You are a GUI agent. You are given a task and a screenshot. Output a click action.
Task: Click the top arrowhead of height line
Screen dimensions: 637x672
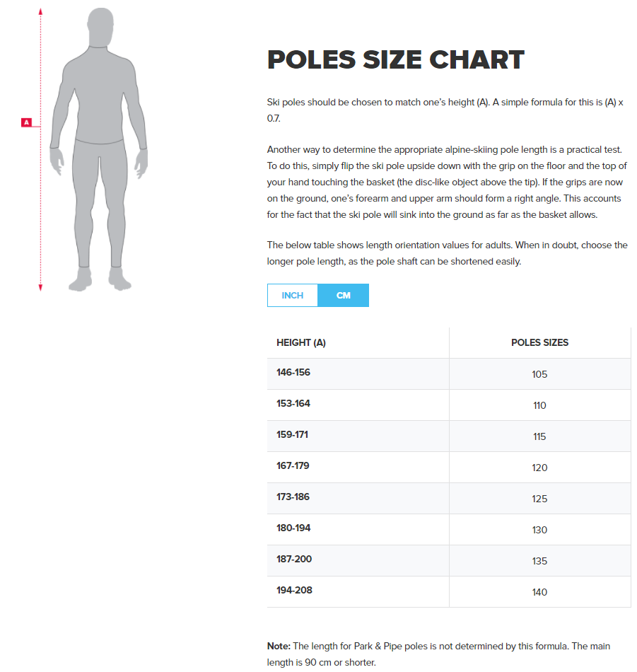41,11
